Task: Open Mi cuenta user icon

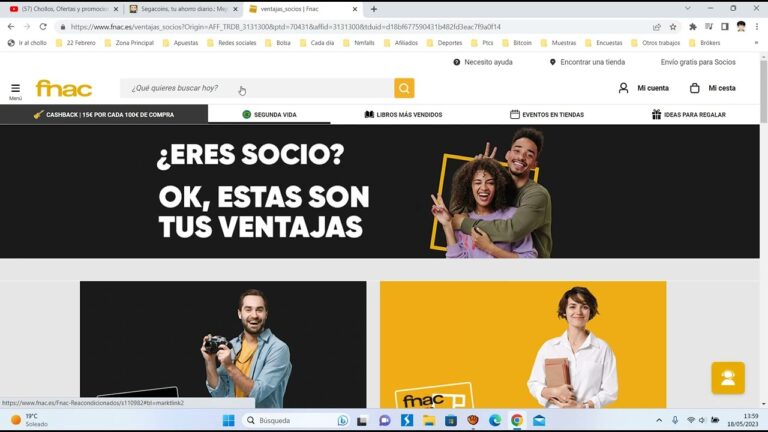Action: point(623,88)
